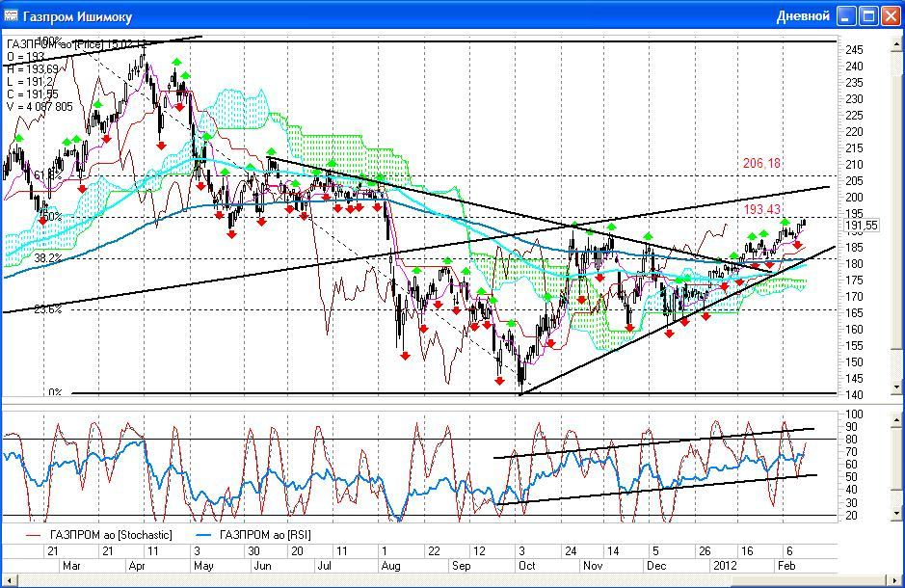Click the price chart's vertical scroll up arrow

point(896,43)
